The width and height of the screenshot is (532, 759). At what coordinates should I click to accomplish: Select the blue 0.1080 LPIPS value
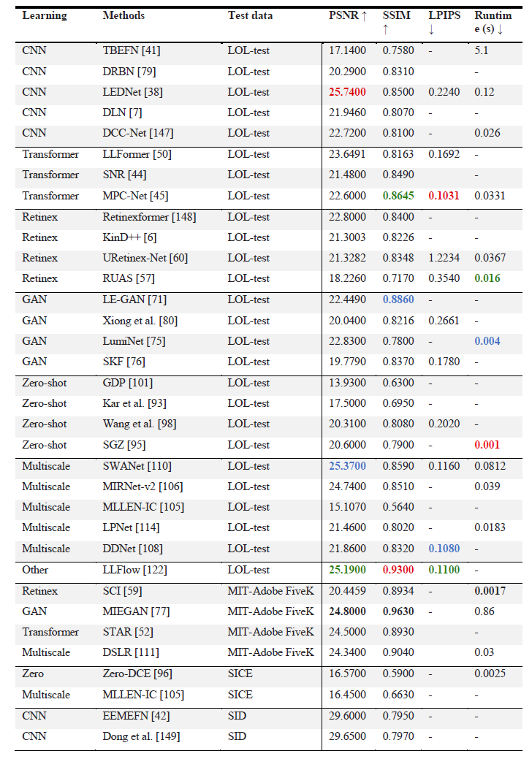(444, 549)
